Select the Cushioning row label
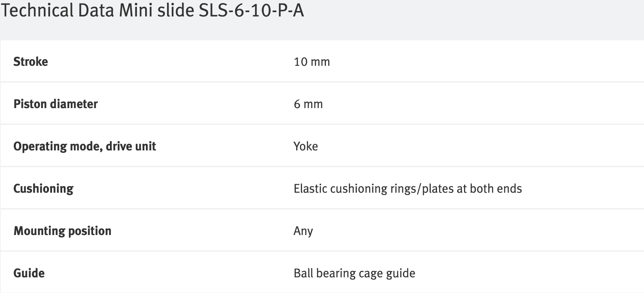 pyautogui.click(x=43, y=188)
